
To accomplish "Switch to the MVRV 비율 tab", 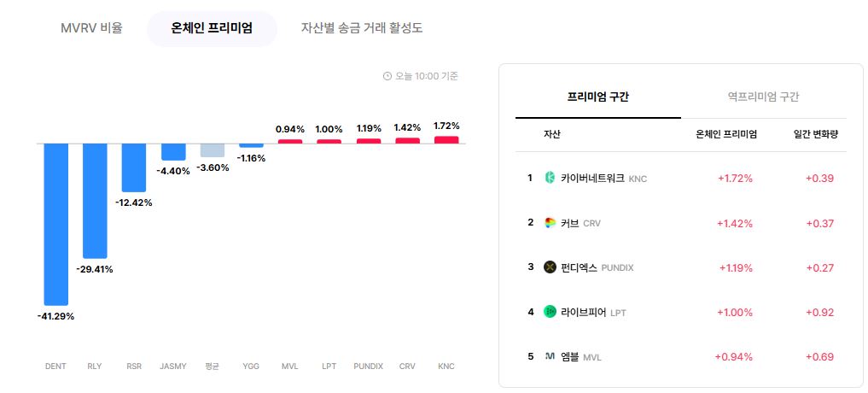I will pyautogui.click(x=92, y=28).
